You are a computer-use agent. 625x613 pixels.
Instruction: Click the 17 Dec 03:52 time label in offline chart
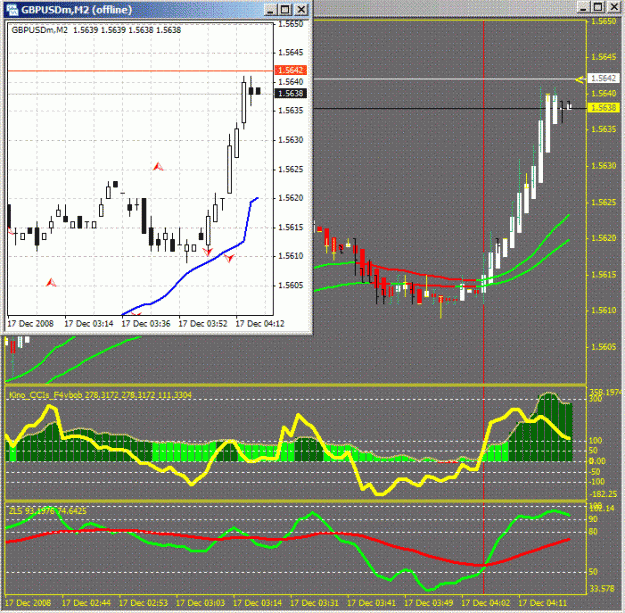click(203, 324)
